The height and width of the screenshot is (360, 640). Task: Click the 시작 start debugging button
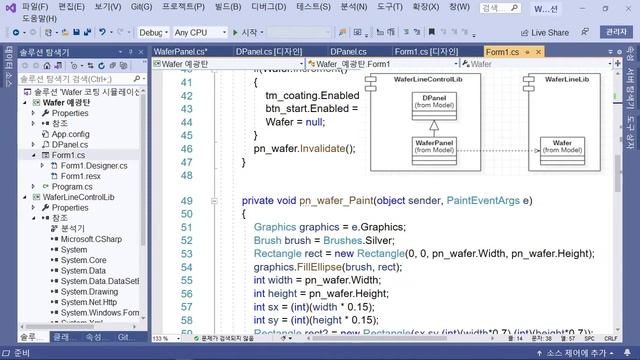(248, 32)
